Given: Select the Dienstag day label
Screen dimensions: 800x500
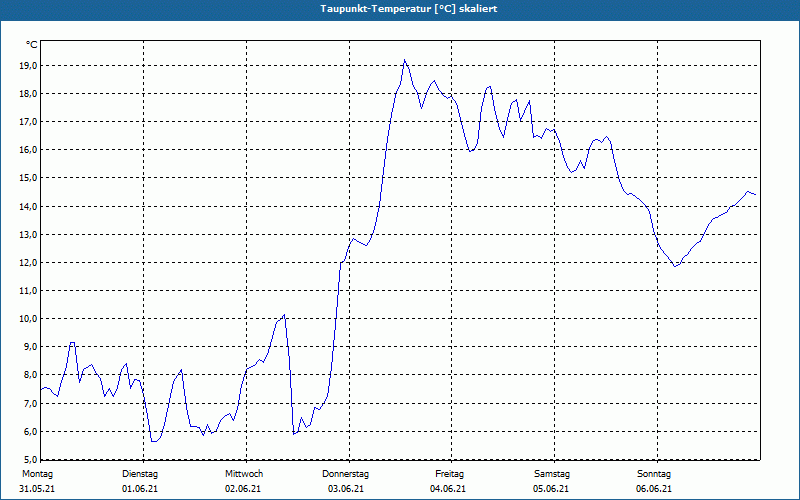Looking at the screenshot, I should (x=140, y=474).
